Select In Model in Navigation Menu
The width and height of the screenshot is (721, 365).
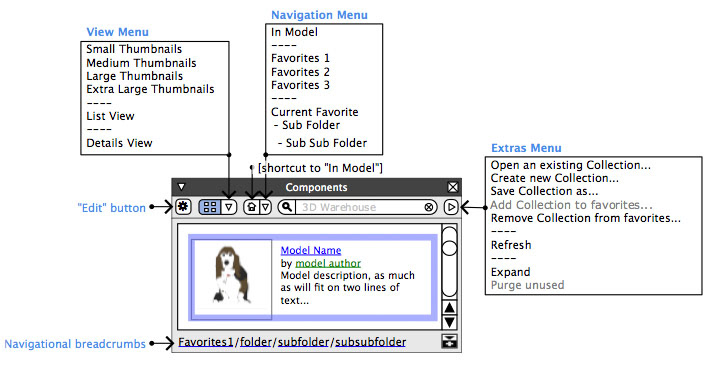[294, 32]
